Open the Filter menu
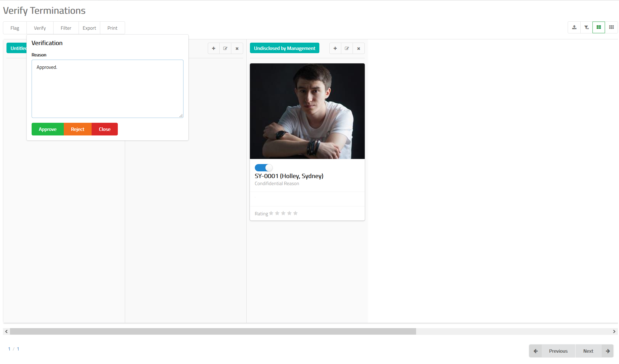The width and height of the screenshot is (619, 364). (x=66, y=28)
